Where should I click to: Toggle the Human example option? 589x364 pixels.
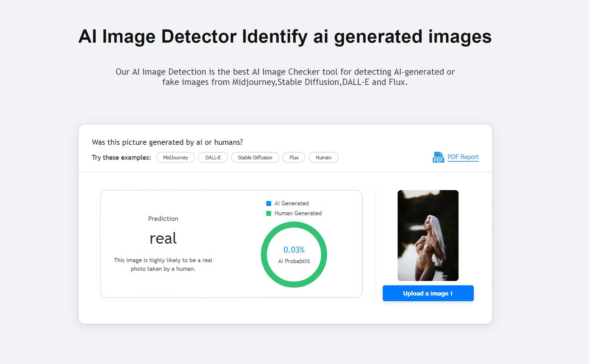(x=323, y=157)
